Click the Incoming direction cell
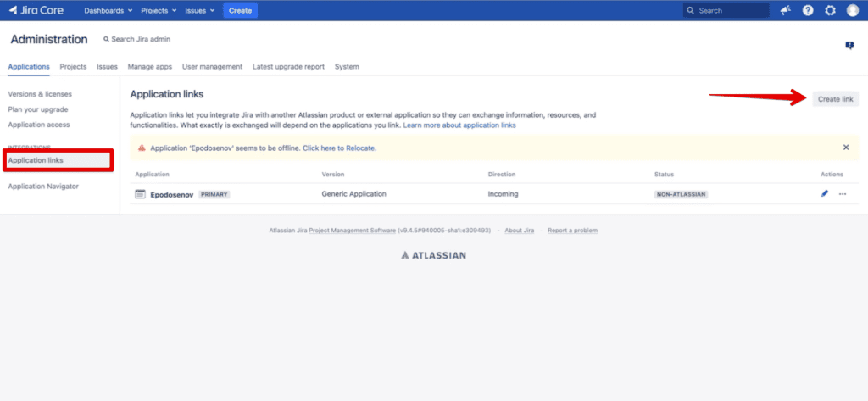The height and width of the screenshot is (401, 868). point(504,194)
